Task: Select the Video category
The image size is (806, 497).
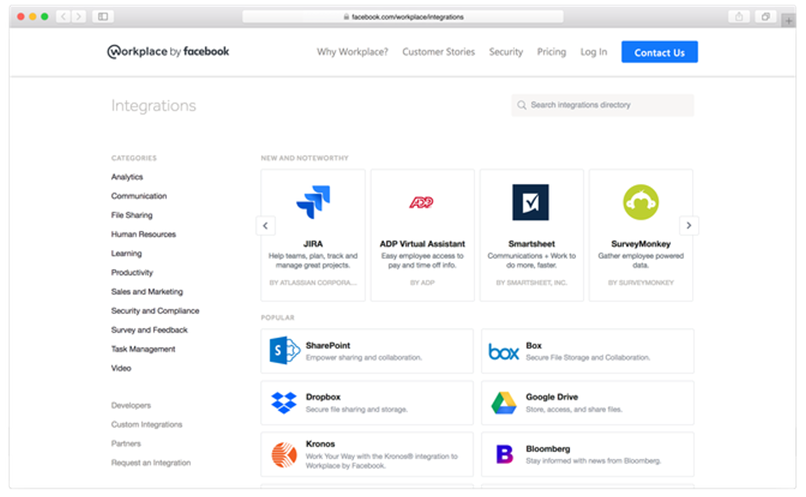Action: [x=121, y=368]
